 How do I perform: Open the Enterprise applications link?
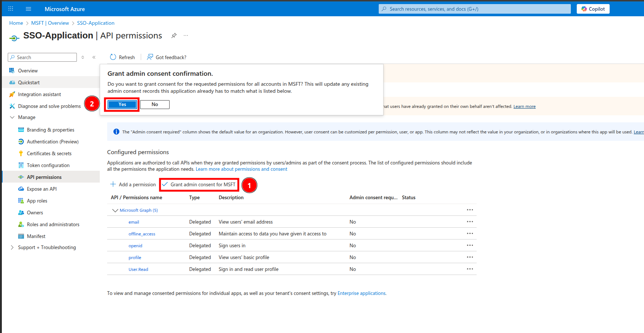[x=361, y=293]
